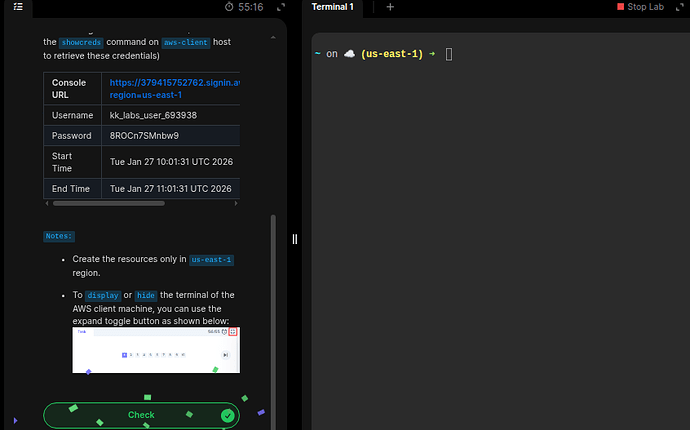Click the Check button
Viewport: 690px width, 430px height.
[x=141, y=415]
